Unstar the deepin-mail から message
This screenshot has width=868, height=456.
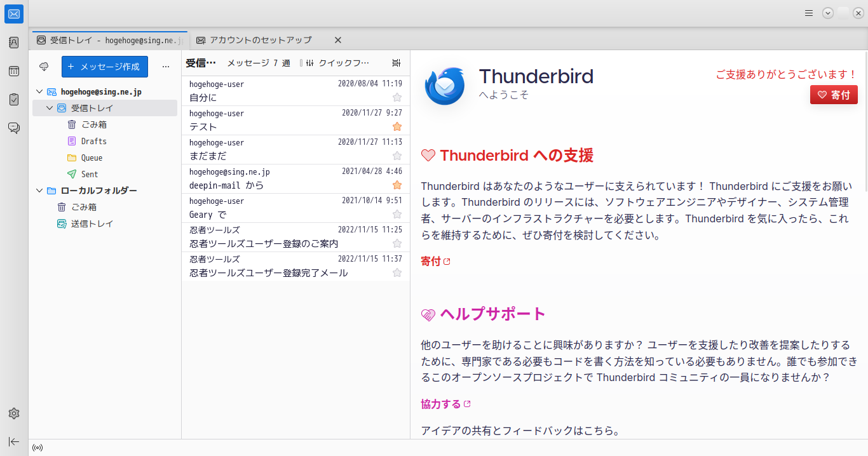pyautogui.click(x=397, y=185)
